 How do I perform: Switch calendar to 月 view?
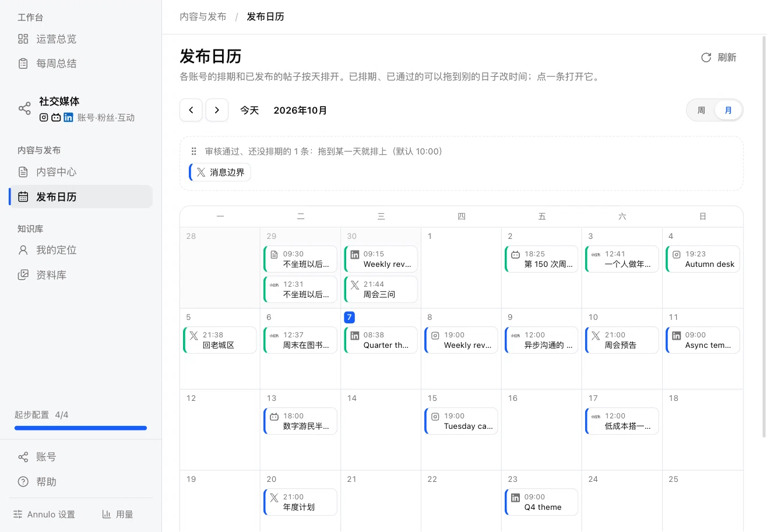(x=728, y=110)
